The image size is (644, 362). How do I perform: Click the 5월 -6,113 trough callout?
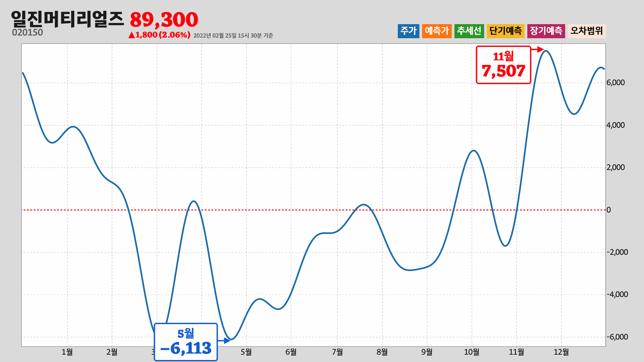(186, 342)
